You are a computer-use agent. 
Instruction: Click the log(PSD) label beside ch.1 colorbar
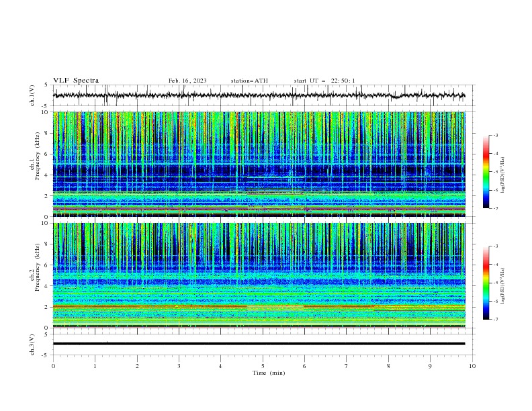click(x=503, y=175)
